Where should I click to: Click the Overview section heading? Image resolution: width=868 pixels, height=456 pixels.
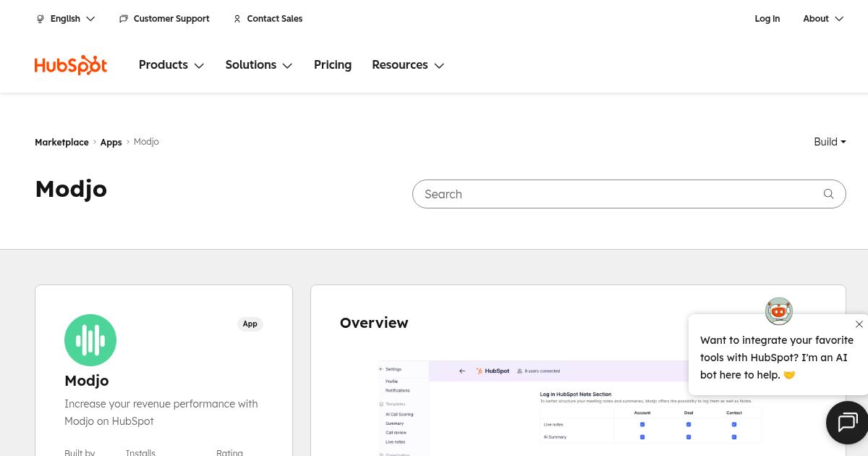tap(374, 323)
